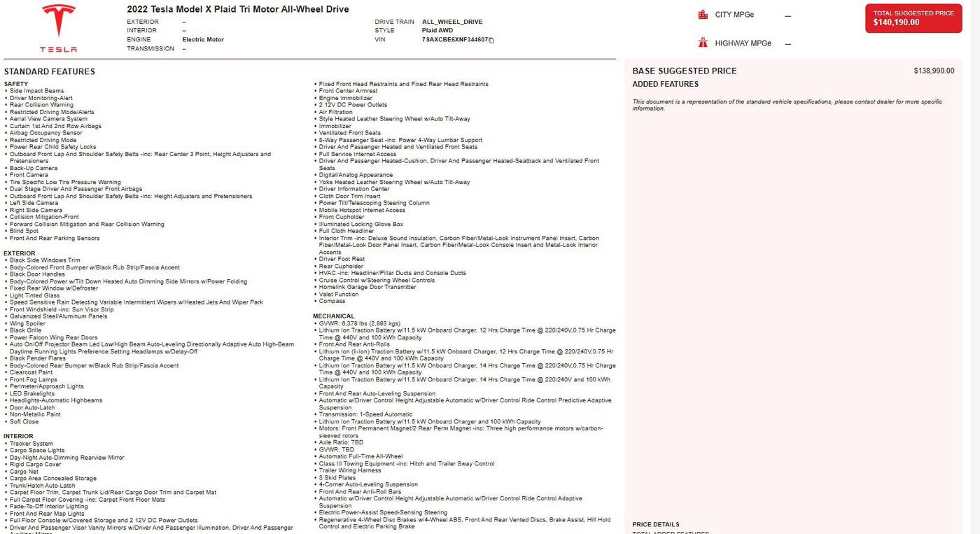
Task: Click the disclaimer "This document is a representation" text
Action: (787, 105)
